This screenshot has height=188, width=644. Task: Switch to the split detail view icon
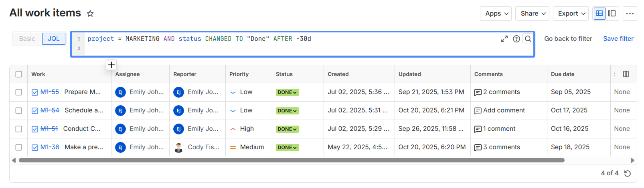pos(612,14)
